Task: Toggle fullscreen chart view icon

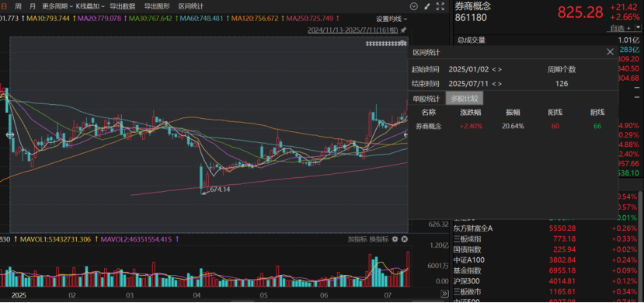Action: 440,6
